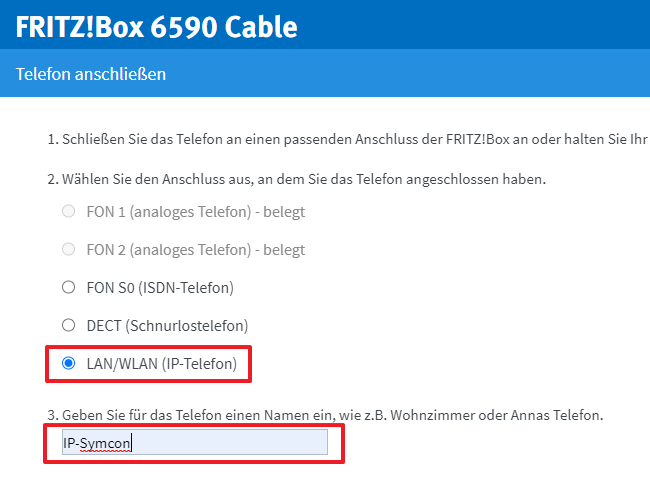Select the LAN/WLAN (IP-Telefon) radio button
Screen dimensions: 650x481
68,364
